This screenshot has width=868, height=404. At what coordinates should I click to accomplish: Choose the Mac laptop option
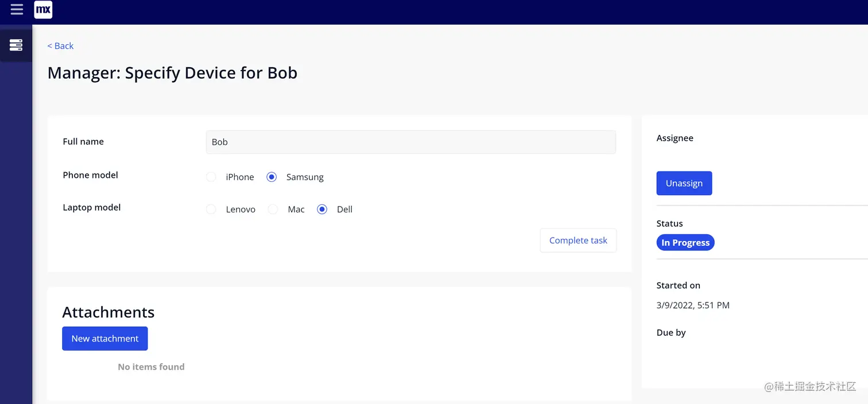point(273,209)
